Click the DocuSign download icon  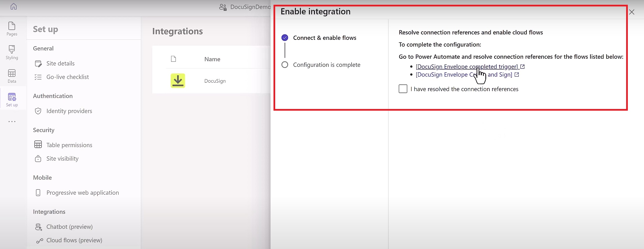[x=178, y=81]
